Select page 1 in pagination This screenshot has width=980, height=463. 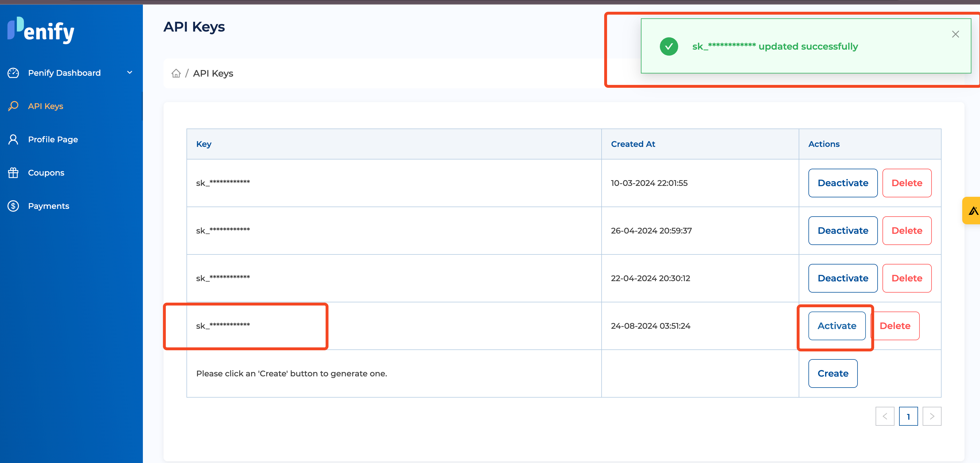point(909,416)
